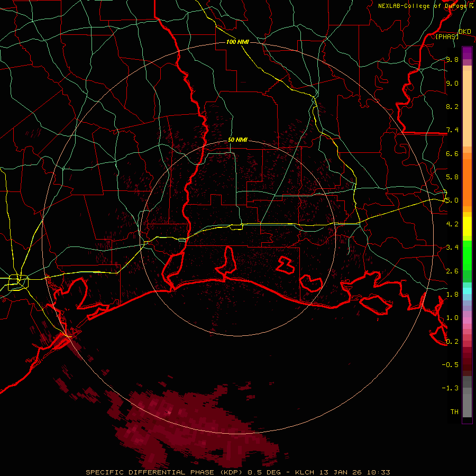The width and height of the screenshot is (476, 476).
Task: Select the 5.0 scale value
Action: coord(452,200)
